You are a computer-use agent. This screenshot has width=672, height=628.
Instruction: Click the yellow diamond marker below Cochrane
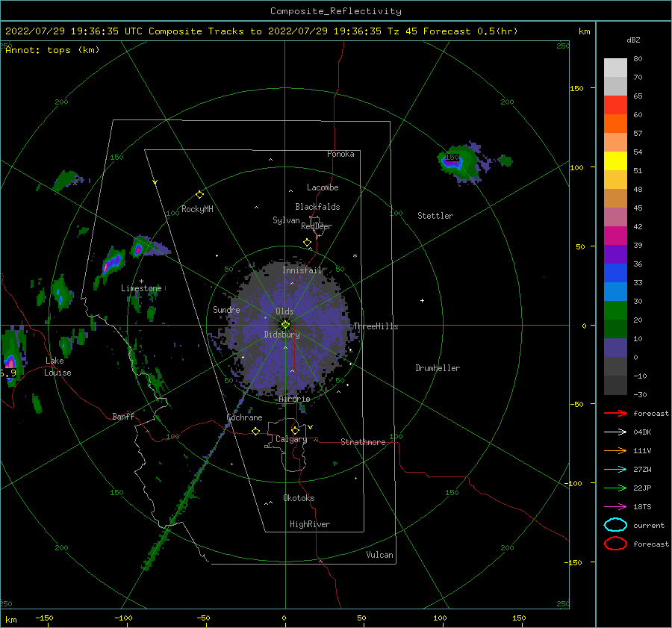(x=256, y=431)
